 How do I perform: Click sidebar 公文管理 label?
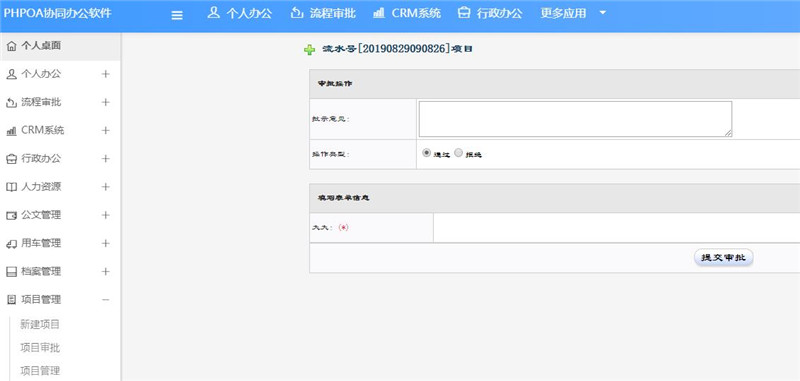click(x=41, y=215)
